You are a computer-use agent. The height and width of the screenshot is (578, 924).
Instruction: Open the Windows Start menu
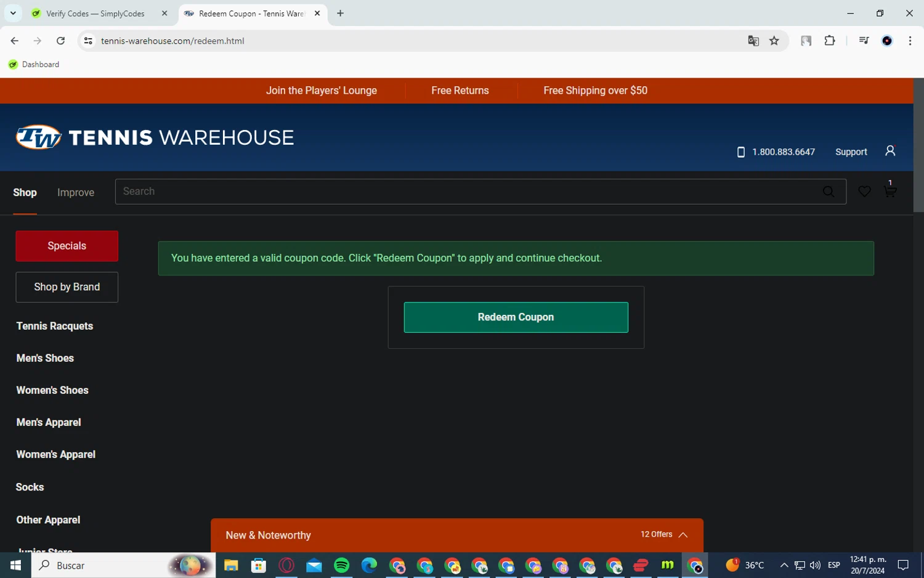pos(15,565)
